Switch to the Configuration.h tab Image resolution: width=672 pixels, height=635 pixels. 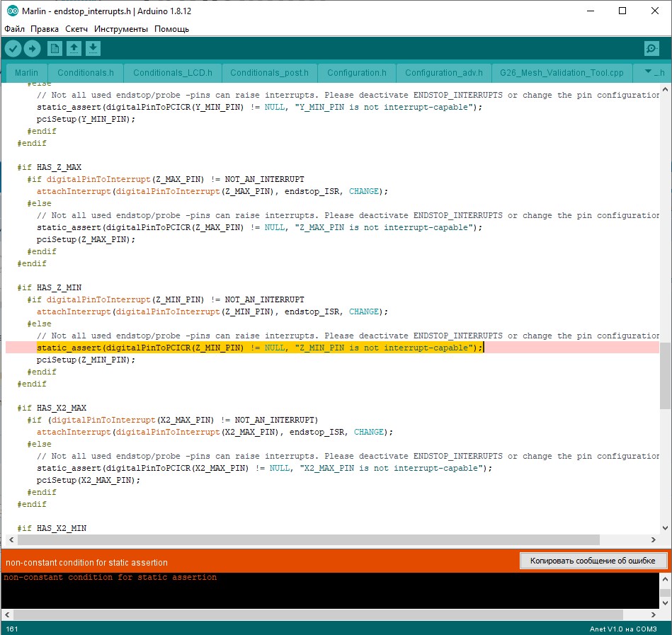pos(356,72)
